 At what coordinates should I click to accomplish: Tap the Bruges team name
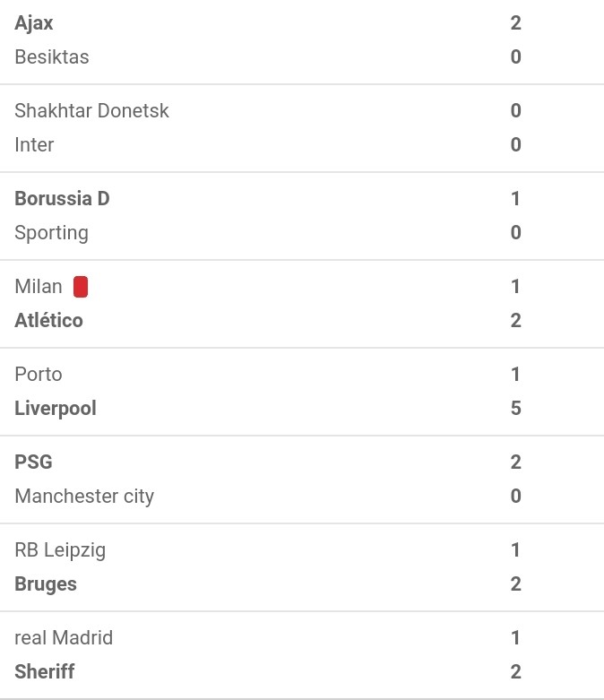tap(46, 584)
